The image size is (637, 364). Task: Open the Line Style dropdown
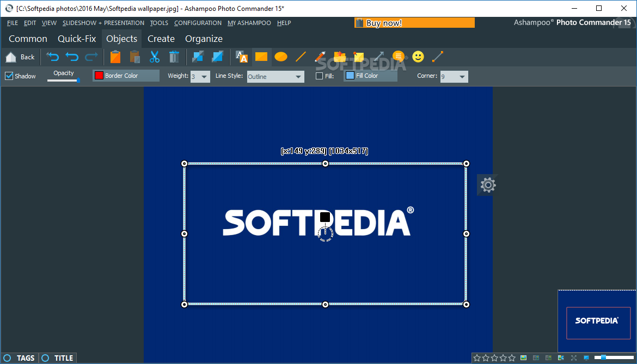coord(275,76)
